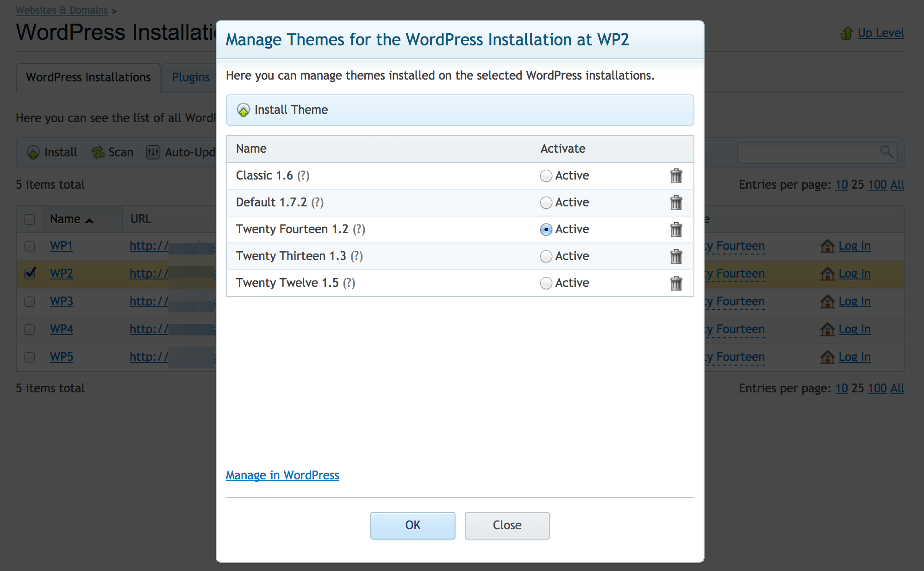The width and height of the screenshot is (924, 571).
Task: Click the Name column header in dialog
Action: pos(251,149)
